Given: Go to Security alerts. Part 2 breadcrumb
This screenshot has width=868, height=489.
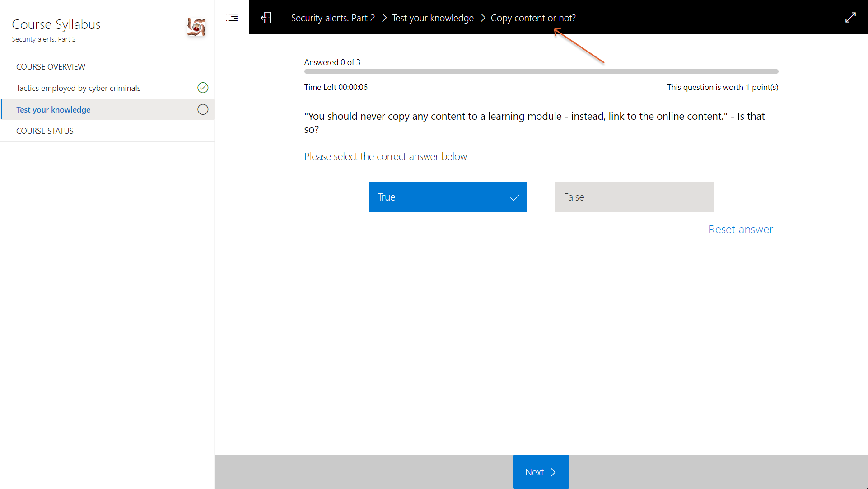Looking at the screenshot, I should [x=333, y=18].
